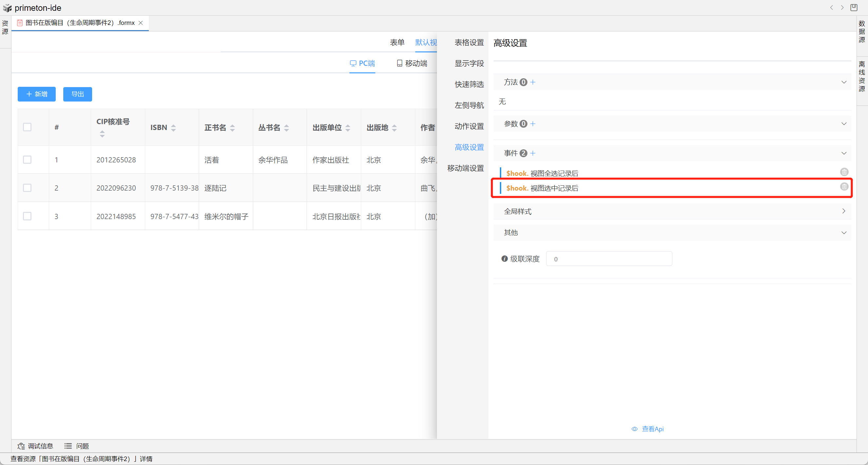Click the 级联深度 info icon

504,259
